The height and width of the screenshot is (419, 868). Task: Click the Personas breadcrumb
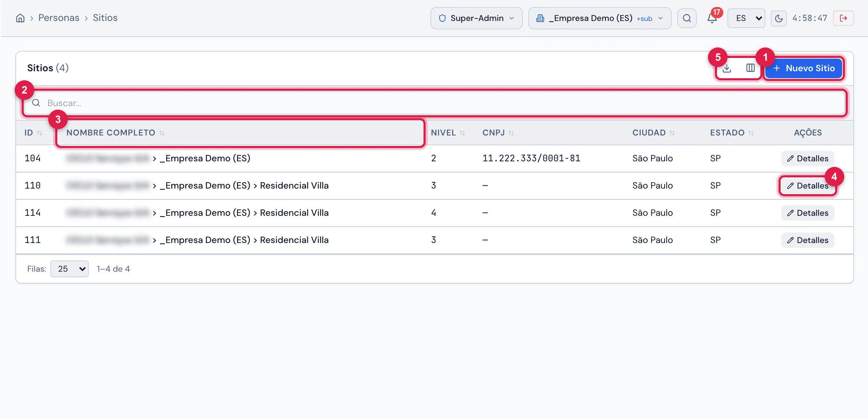pos(59,18)
